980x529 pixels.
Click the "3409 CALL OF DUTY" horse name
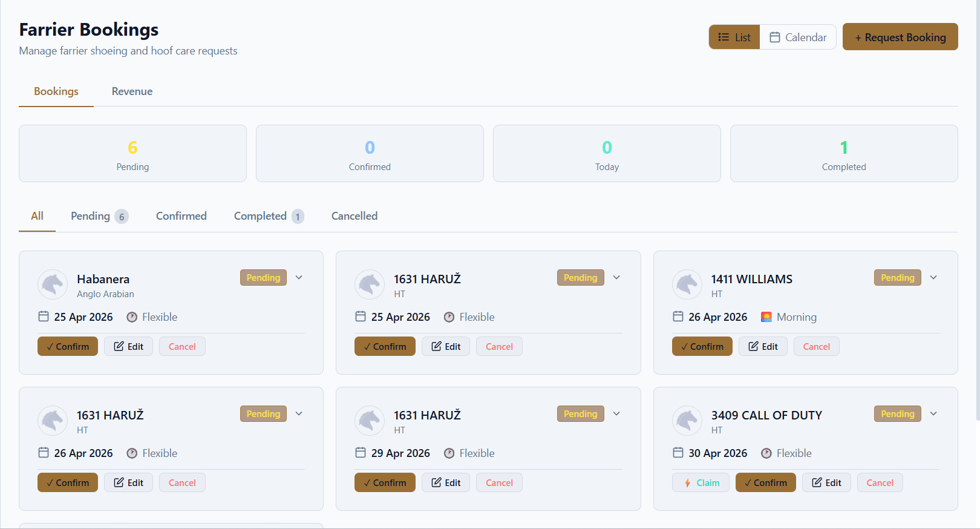click(x=766, y=415)
